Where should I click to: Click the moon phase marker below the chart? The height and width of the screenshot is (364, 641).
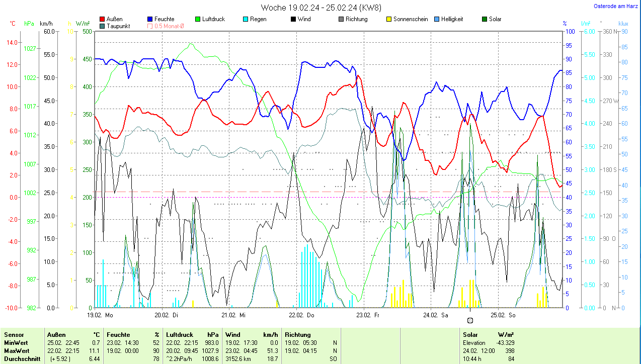470,320
